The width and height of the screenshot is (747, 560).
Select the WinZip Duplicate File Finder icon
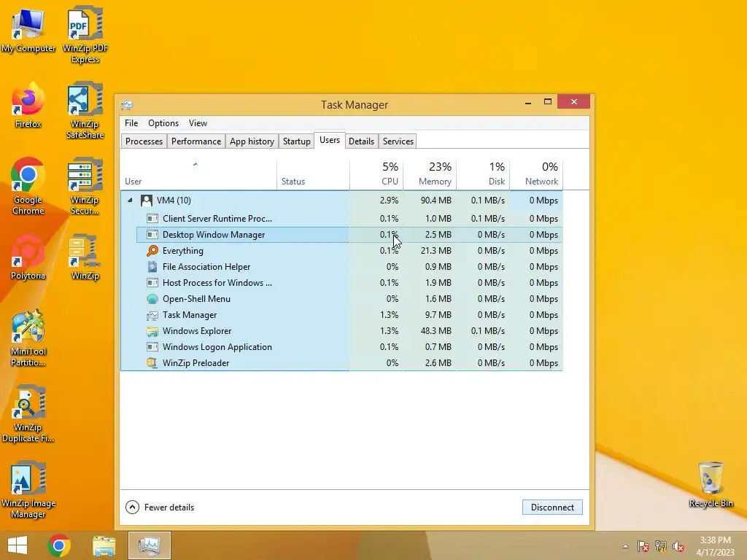coord(28,414)
